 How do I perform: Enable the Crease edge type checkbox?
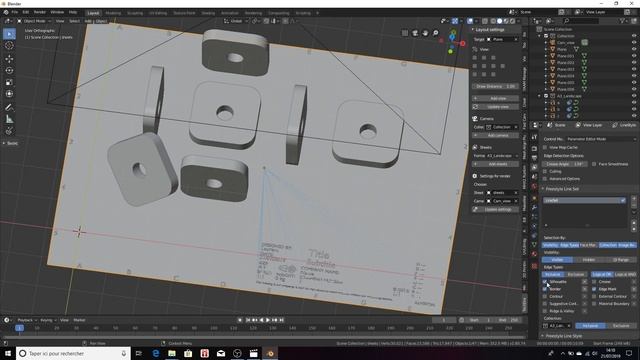click(594, 282)
